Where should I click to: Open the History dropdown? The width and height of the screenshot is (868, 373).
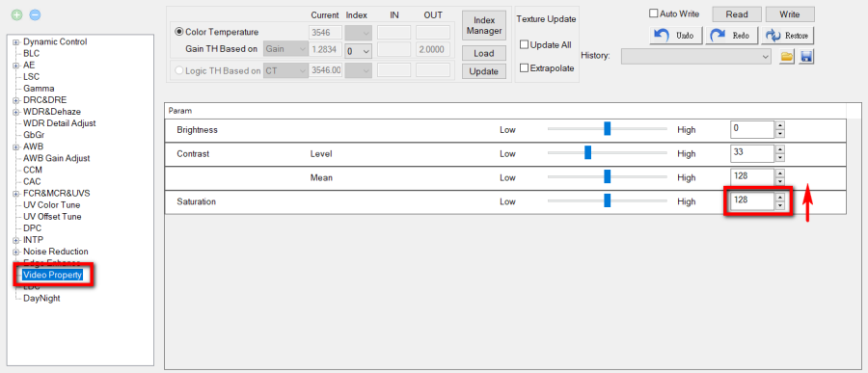695,56
